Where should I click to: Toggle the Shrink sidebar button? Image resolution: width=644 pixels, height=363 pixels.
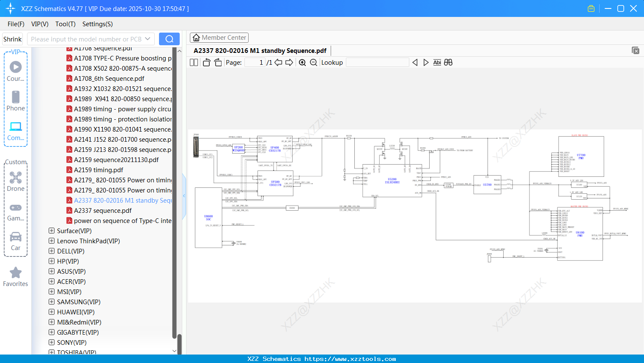pos(13,39)
